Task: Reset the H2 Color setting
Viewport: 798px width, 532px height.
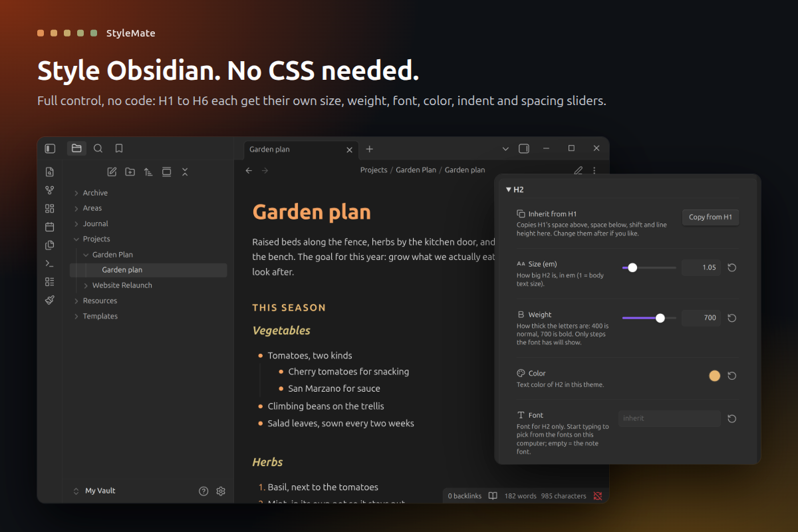Action: click(x=732, y=376)
